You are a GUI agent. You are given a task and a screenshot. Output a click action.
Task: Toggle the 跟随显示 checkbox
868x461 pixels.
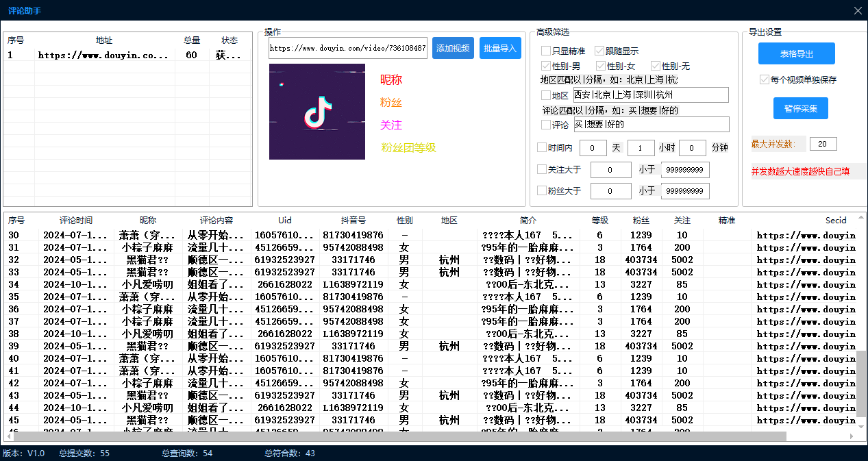pyautogui.click(x=599, y=51)
